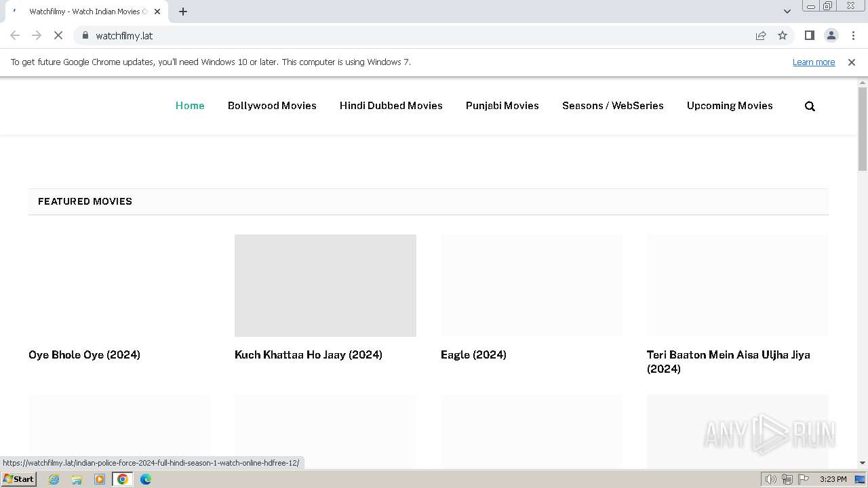Open Learn more link about updates
Image resolution: width=868 pixels, height=488 pixels.
pos(814,62)
